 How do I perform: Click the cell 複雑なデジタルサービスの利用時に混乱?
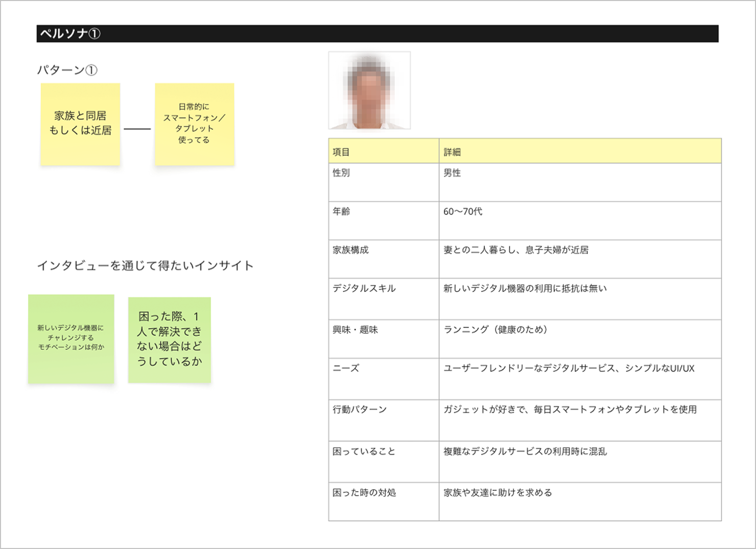point(580,461)
